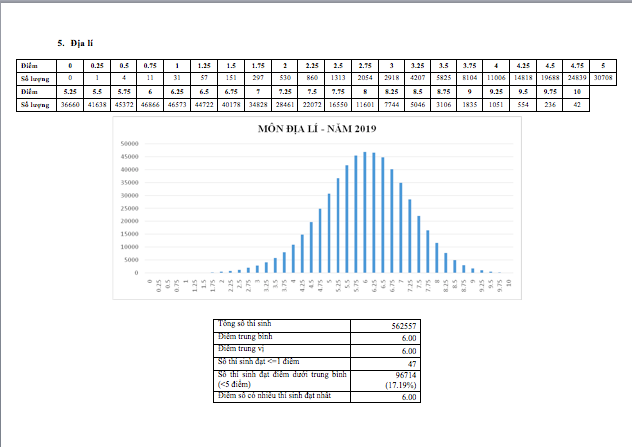
Task: Click the count cell 530
Action: [285, 78]
